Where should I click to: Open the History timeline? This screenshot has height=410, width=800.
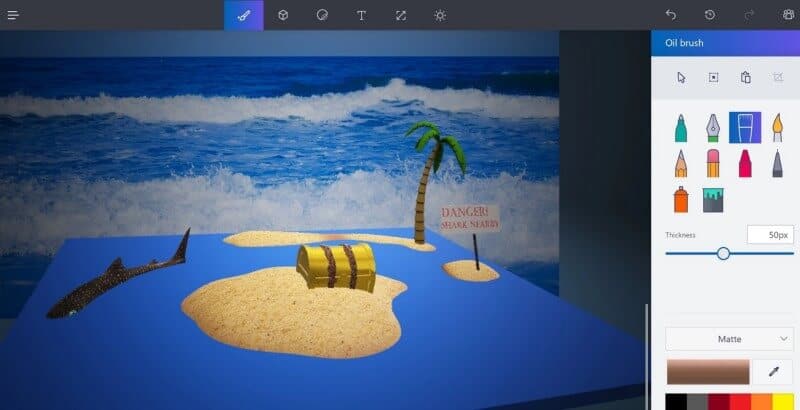(x=710, y=15)
